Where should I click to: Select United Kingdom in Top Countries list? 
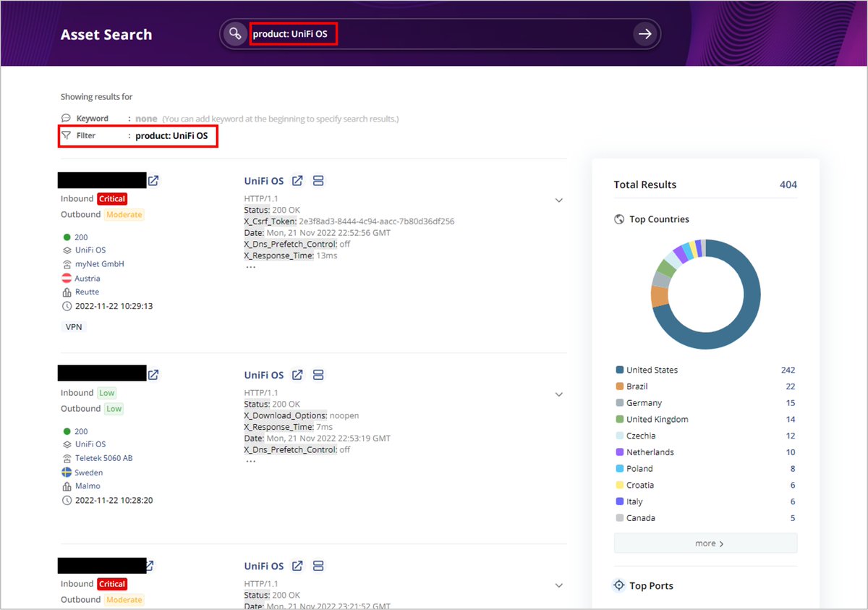coord(658,420)
